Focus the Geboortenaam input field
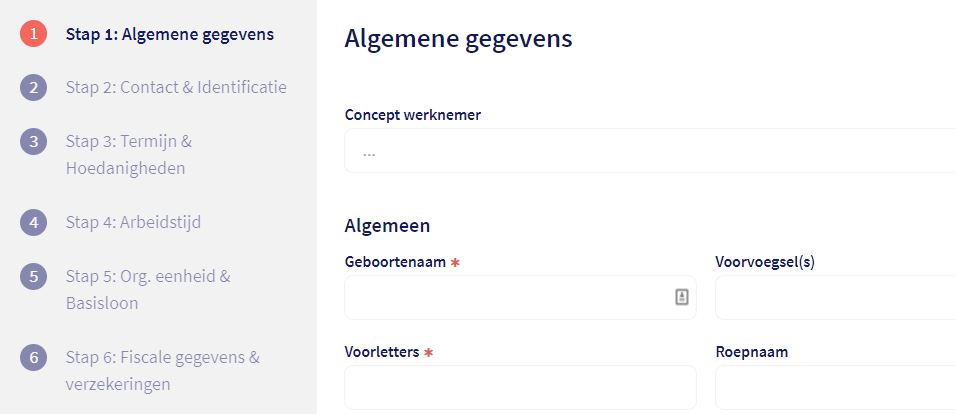 pos(505,298)
